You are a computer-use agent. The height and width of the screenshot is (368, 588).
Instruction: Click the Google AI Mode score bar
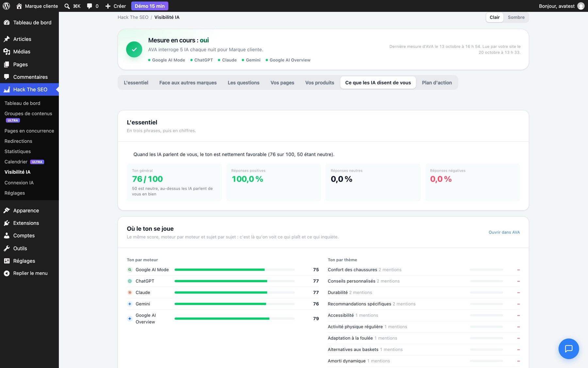[x=235, y=270]
